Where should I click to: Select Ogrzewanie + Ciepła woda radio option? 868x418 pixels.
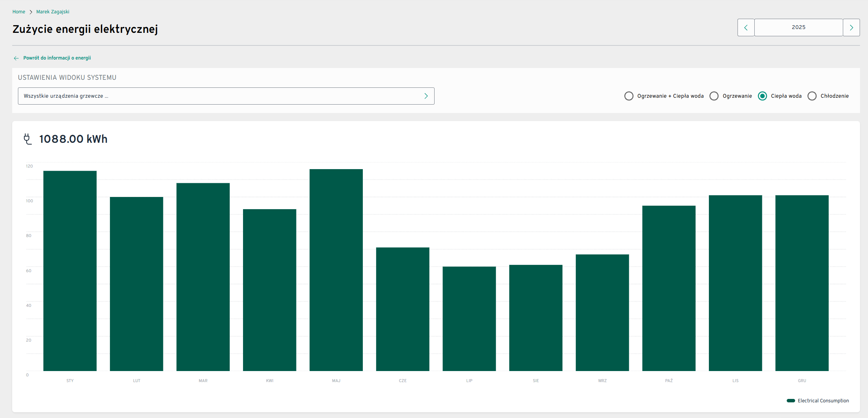coord(629,96)
